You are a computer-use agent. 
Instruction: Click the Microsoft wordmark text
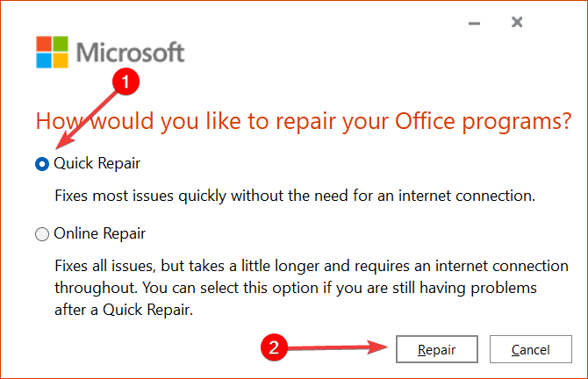(131, 52)
